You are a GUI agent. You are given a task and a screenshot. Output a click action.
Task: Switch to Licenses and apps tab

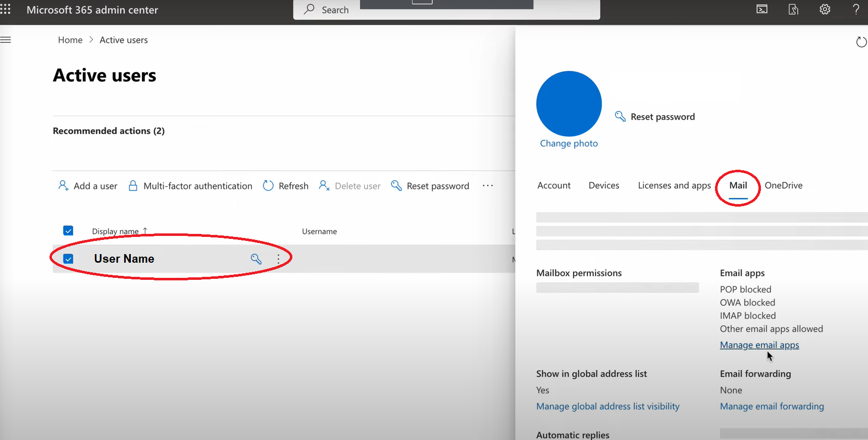pos(675,185)
